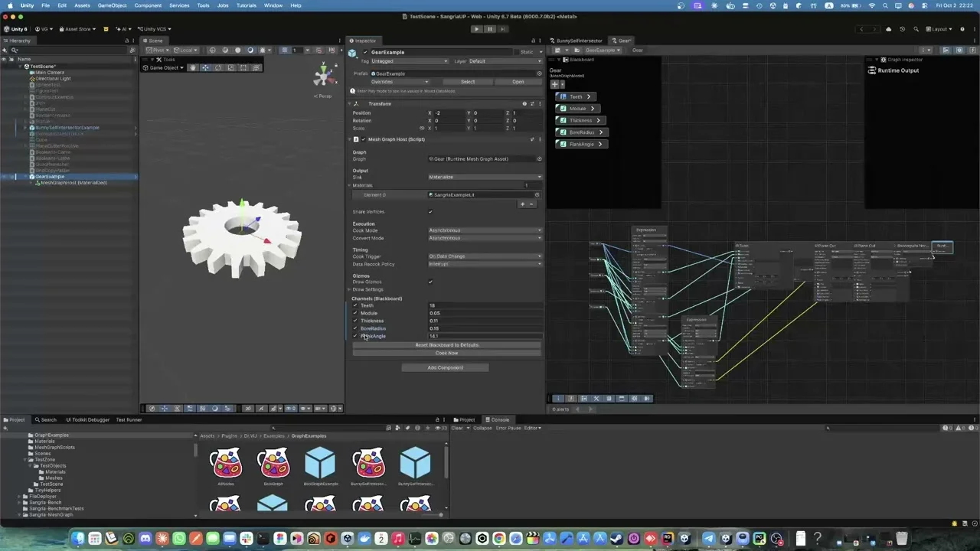This screenshot has width=980, height=551.
Task: Click the Graph field object picker circle
Action: coord(539,158)
